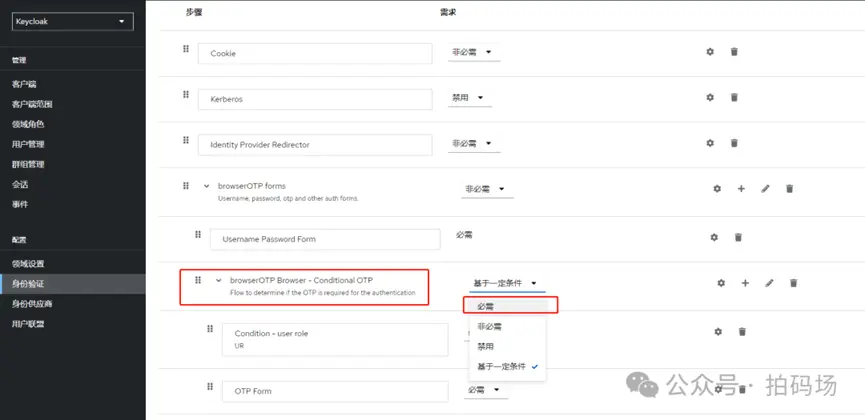Go to 用户联盟 in sidebar
The image size is (865, 420).
click(x=28, y=324)
